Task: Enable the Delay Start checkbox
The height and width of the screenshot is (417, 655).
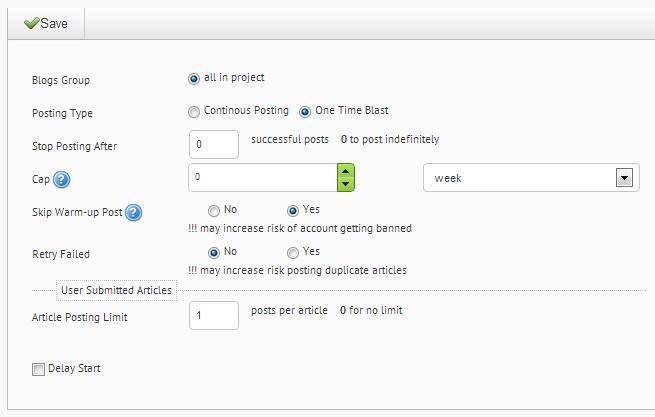Action: coord(38,369)
